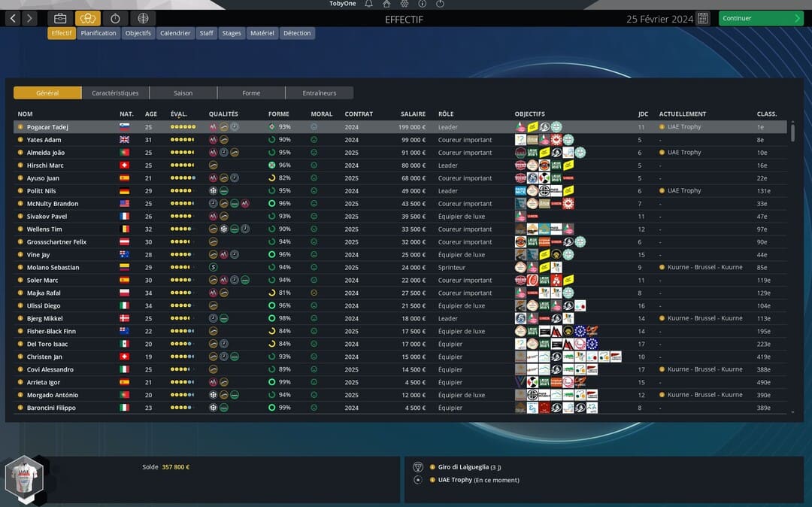Open the Détection submenu tab
This screenshot has width=812, height=507.
[297, 33]
